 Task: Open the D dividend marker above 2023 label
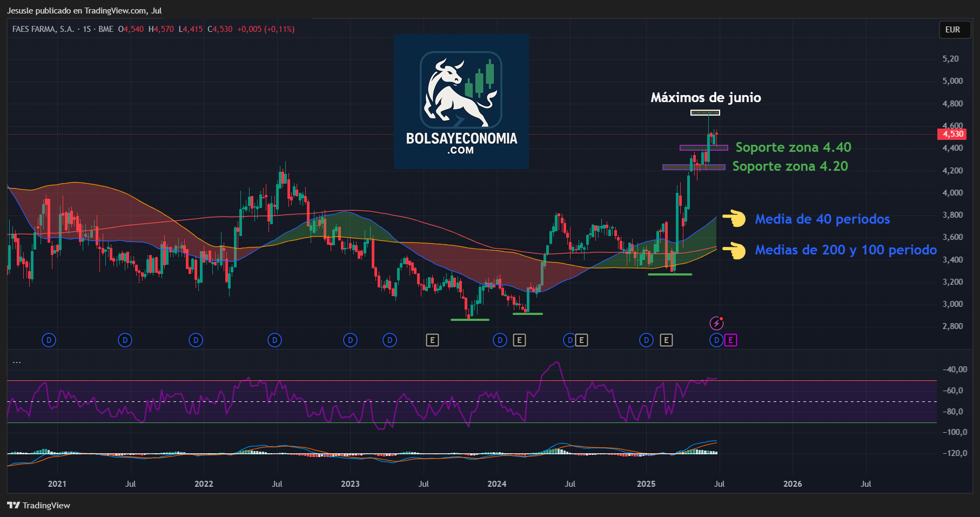pos(350,340)
